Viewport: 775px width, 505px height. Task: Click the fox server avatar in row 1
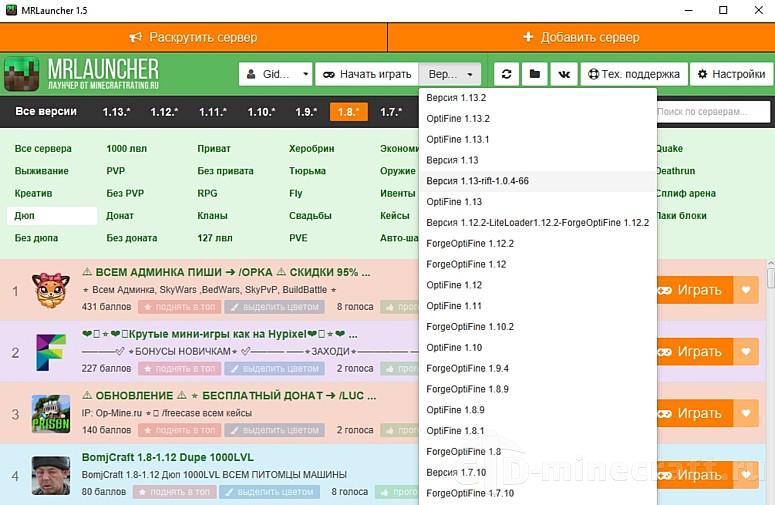51,290
